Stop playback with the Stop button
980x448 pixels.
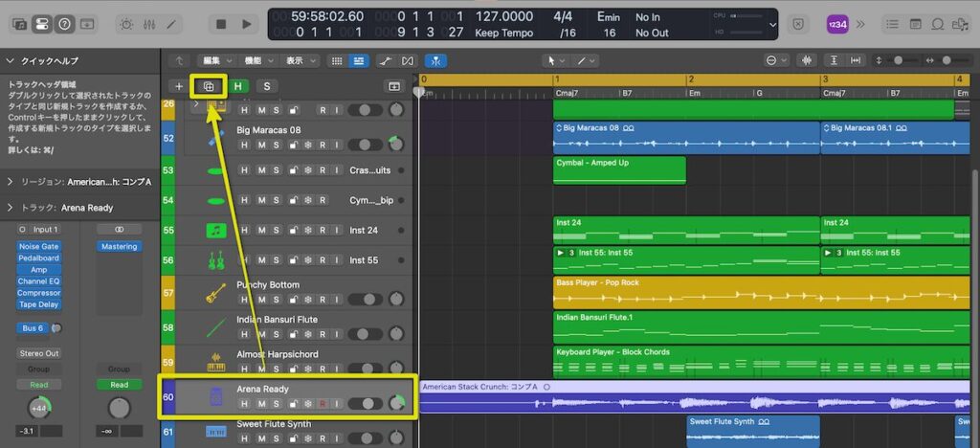[221, 24]
